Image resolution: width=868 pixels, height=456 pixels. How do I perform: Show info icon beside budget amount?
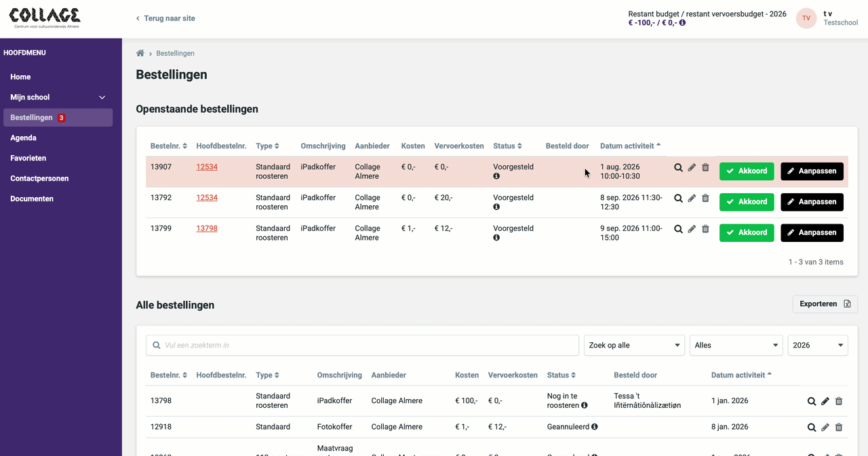pyautogui.click(x=682, y=22)
